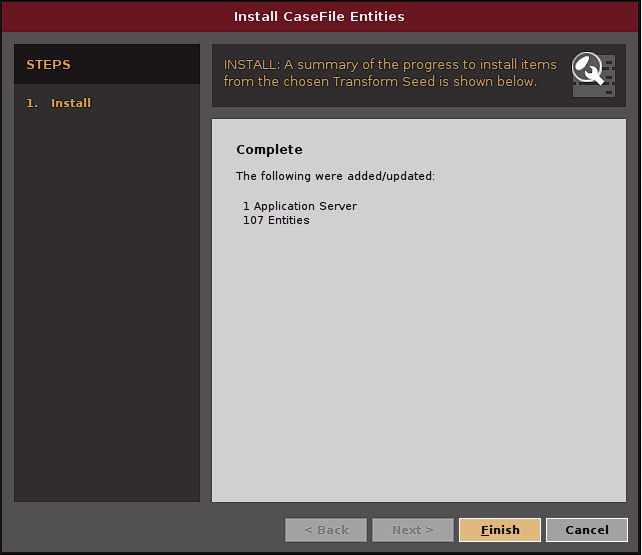Click the Install CaseFile Entities title bar
This screenshot has height=555, width=642.
[x=320, y=17]
